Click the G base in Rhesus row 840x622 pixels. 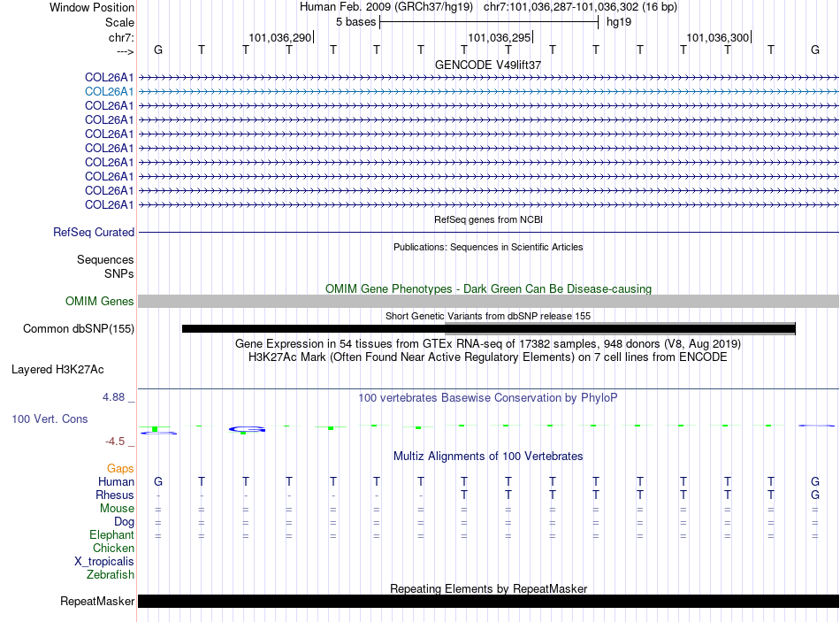click(815, 495)
